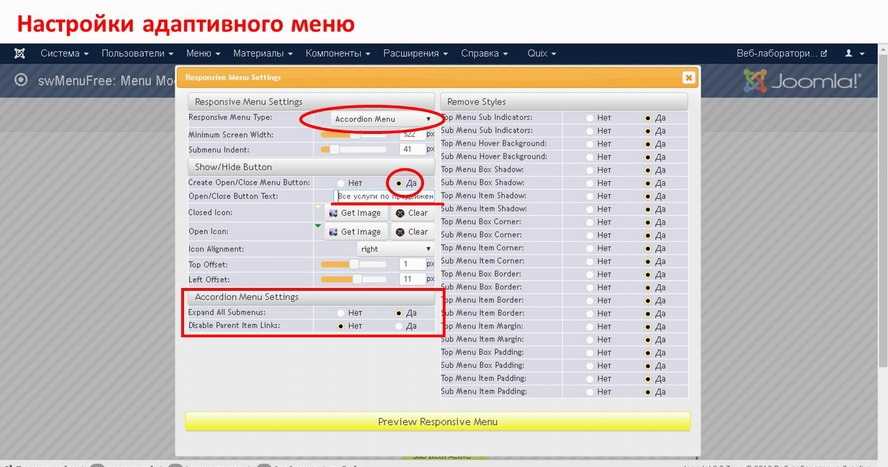888x467 pixels.
Task: Click Get Image for Open Icon
Action: click(x=354, y=232)
